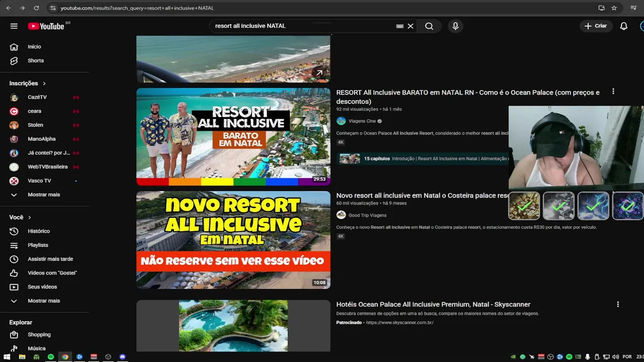Install app icon in address bar
This screenshot has height=362, width=644.
(601, 8)
